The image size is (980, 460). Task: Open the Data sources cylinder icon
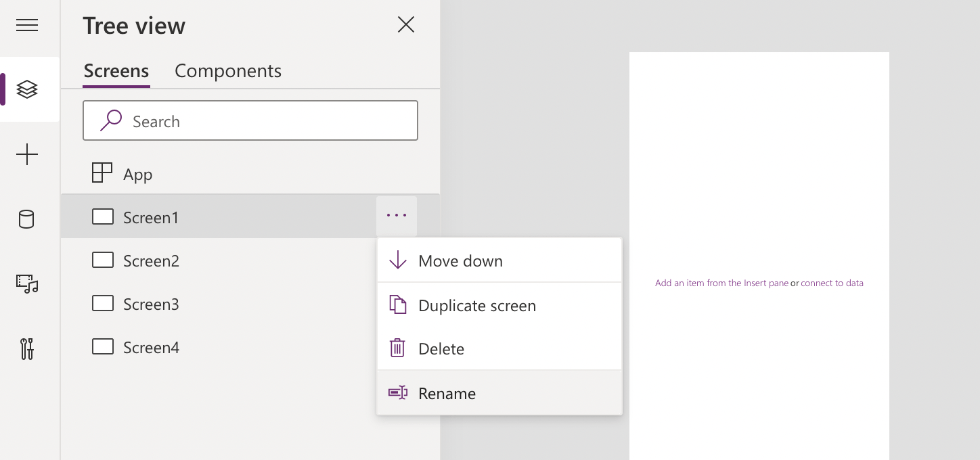(x=26, y=219)
